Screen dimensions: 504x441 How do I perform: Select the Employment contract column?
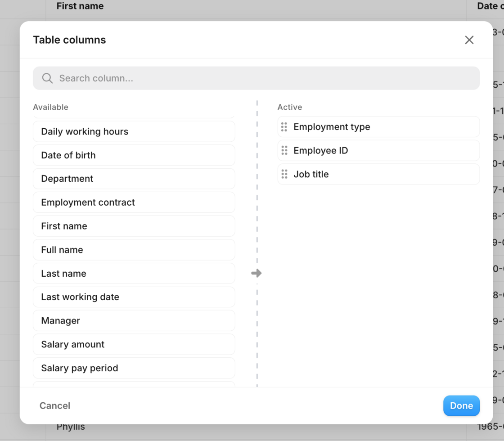(x=134, y=202)
